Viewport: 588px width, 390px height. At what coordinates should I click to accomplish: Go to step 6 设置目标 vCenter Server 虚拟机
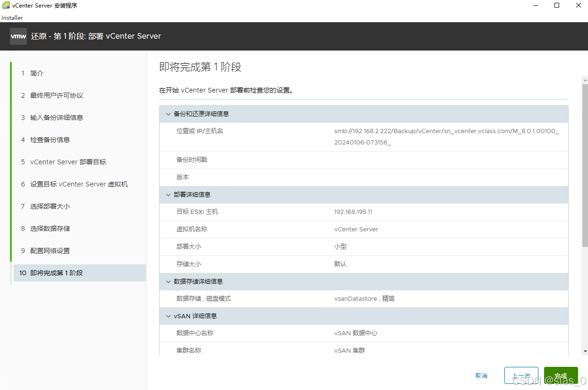coord(79,184)
